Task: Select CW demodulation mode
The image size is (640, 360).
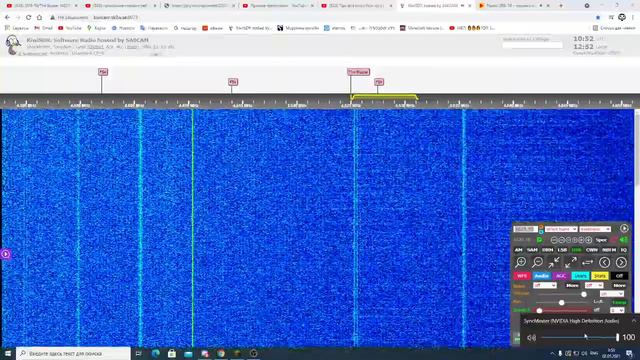Action: [591, 250]
